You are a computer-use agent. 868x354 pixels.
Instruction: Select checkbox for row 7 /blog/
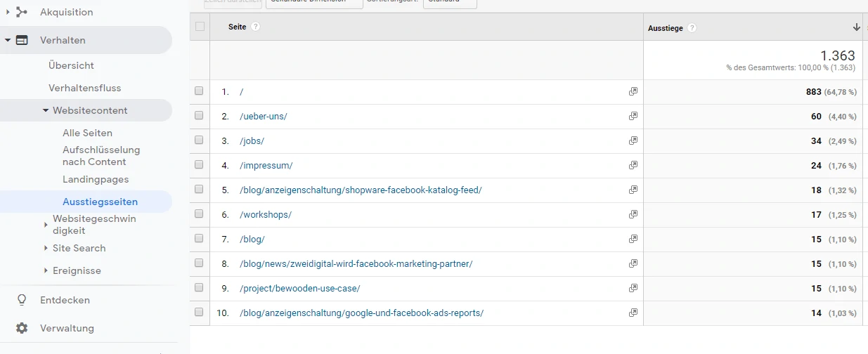click(x=199, y=239)
